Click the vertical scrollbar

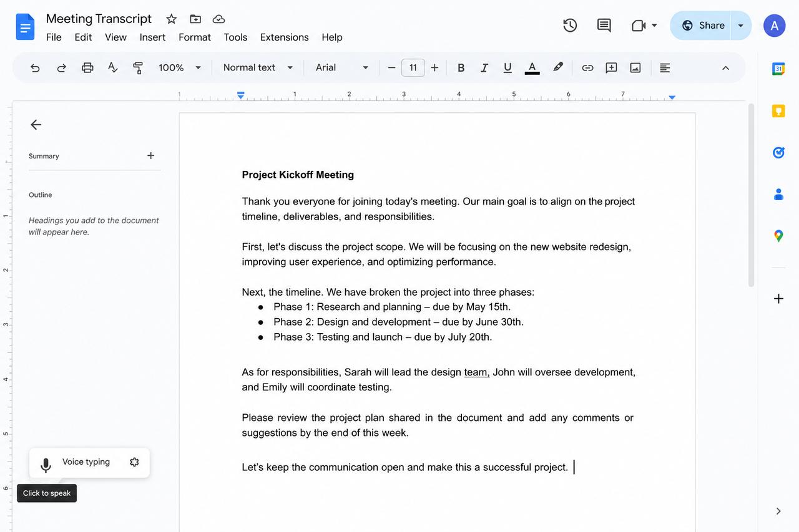pyautogui.click(x=751, y=195)
